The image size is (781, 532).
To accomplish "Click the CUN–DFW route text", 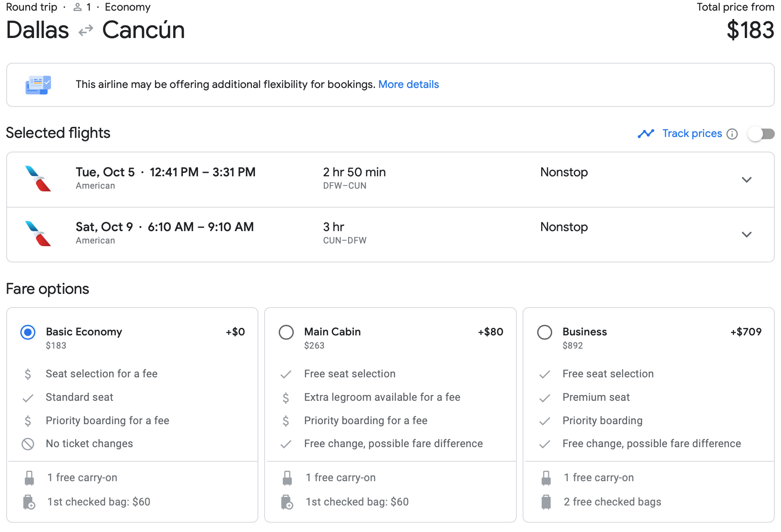I will (x=345, y=241).
